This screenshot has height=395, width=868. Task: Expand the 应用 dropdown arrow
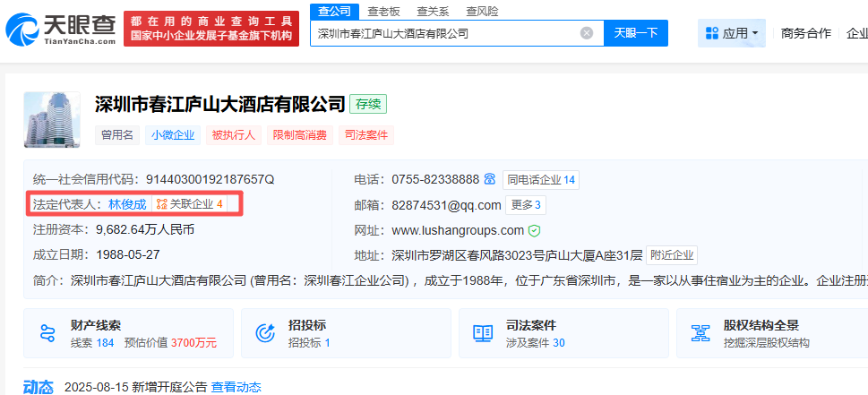point(755,34)
